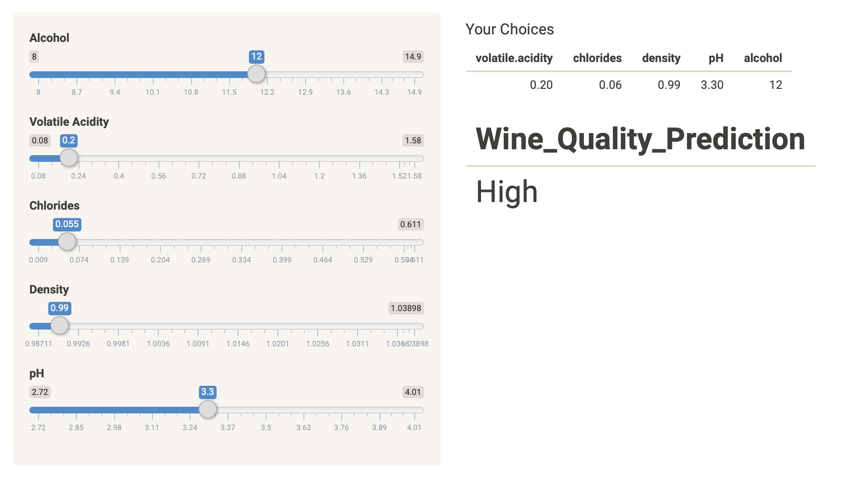Click the High prediction result text

coord(507,192)
